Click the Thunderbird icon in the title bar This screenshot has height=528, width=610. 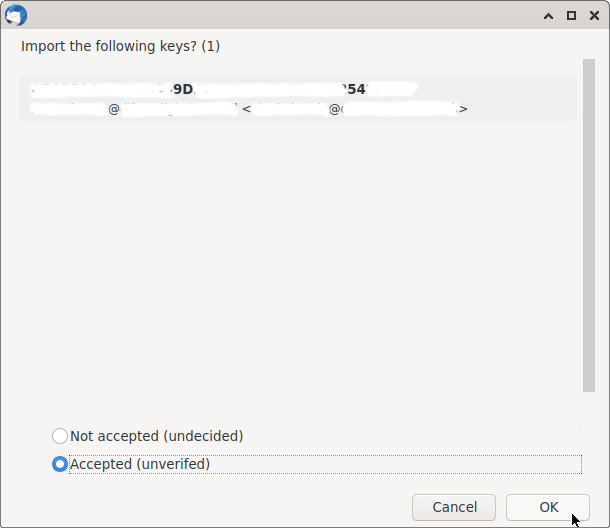[16, 15]
